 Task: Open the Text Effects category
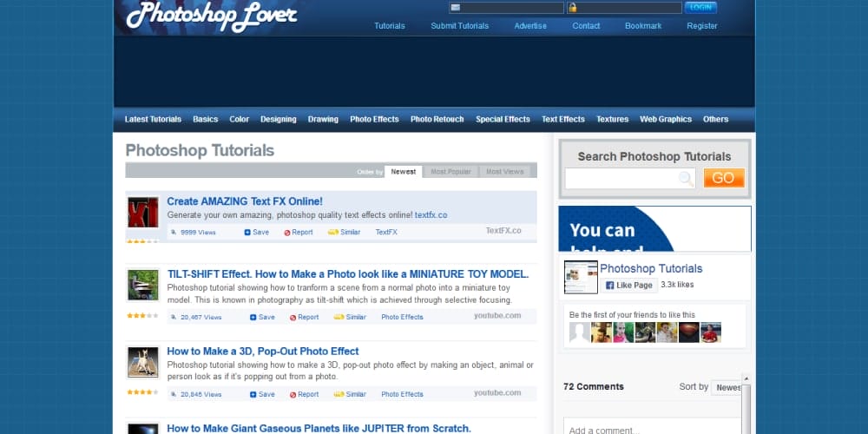click(x=563, y=119)
